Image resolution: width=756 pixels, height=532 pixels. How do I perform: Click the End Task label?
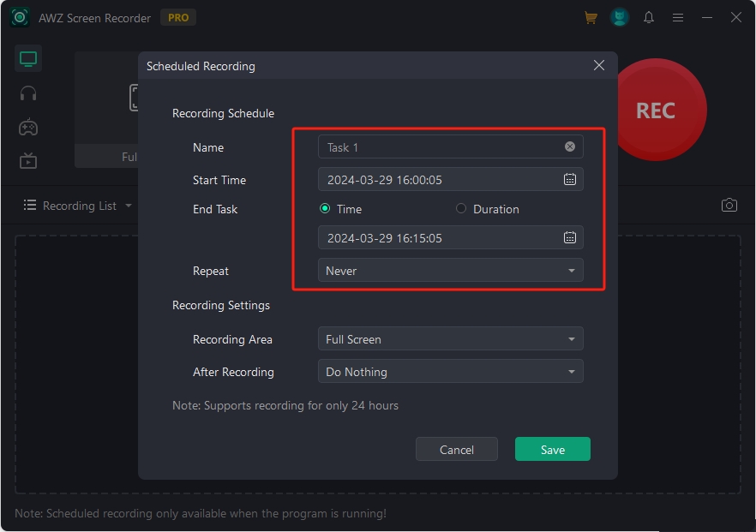[215, 209]
